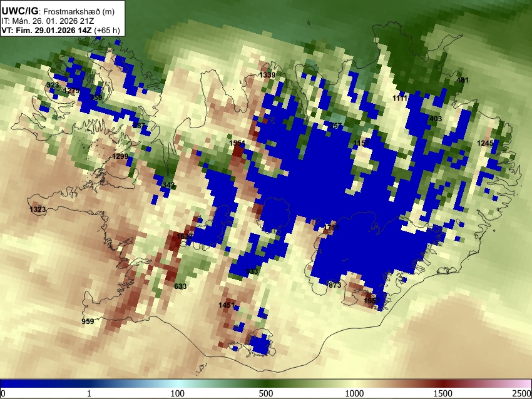Click the map value 633
This screenshot has height=399, width=532.
coord(180,286)
